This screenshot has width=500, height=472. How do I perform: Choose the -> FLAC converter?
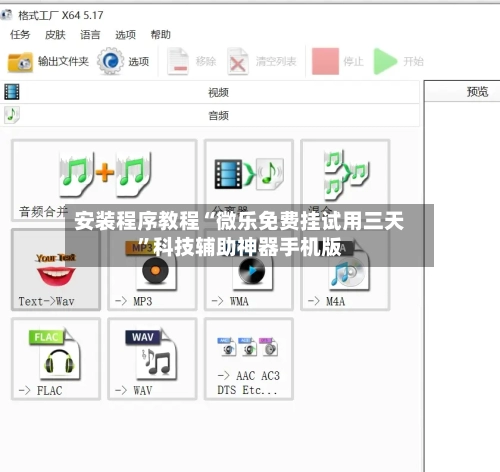tap(56, 359)
